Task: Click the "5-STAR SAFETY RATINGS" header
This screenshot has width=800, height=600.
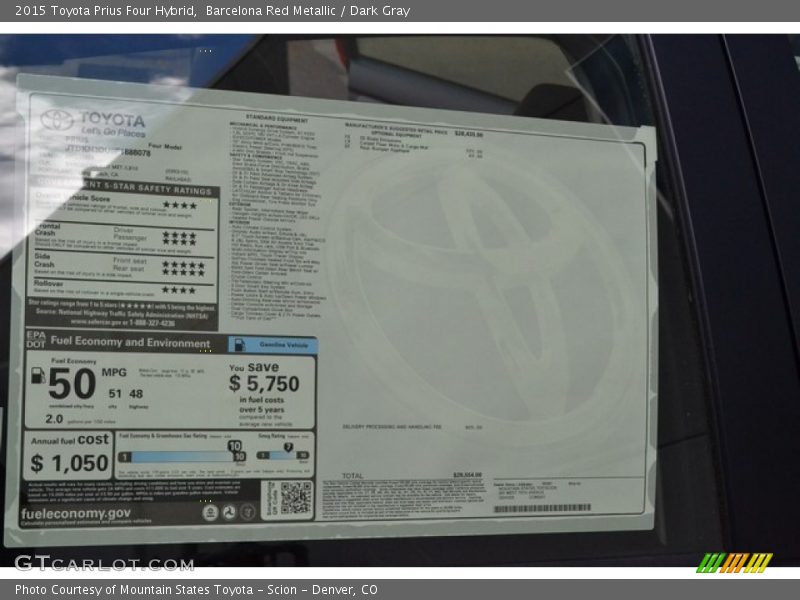Action: click(x=156, y=189)
